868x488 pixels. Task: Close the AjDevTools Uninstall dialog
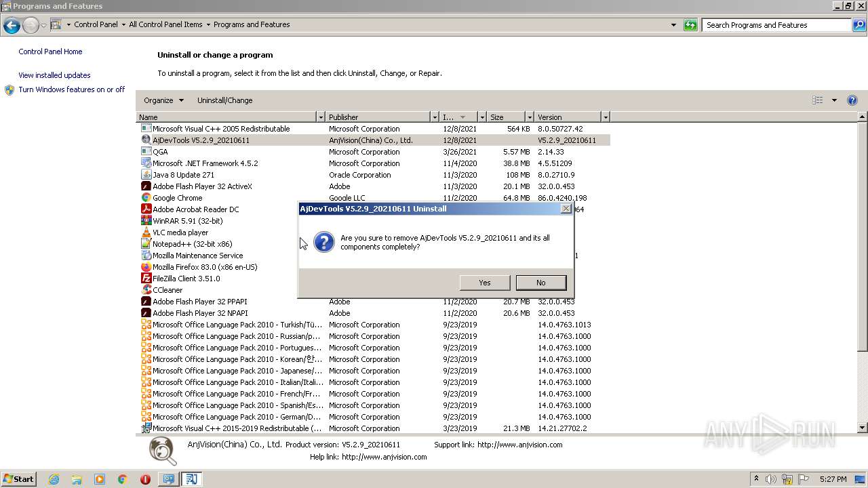(566, 209)
